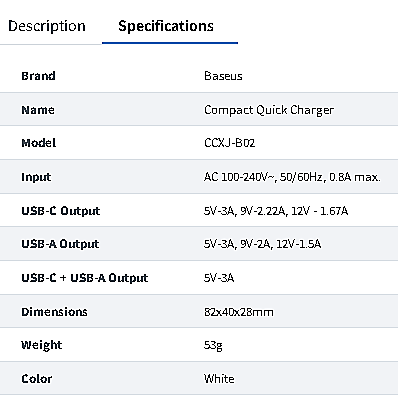Select the White color value
398x398 pixels.
pyautogui.click(x=219, y=379)
